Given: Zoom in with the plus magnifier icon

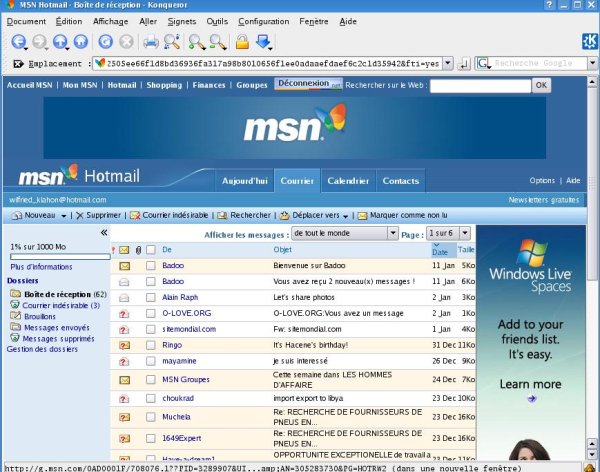Looking at the screenshot, I should tap(197, 42).
